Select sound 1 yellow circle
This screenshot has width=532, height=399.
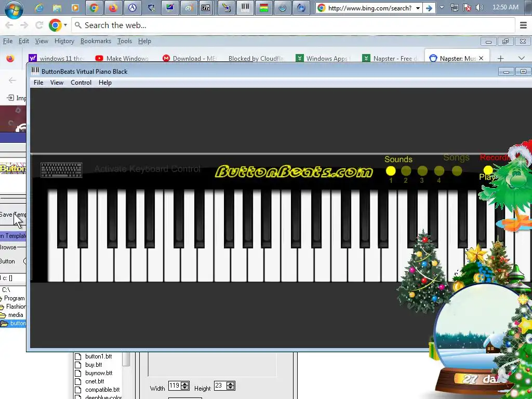coord(391,170)
